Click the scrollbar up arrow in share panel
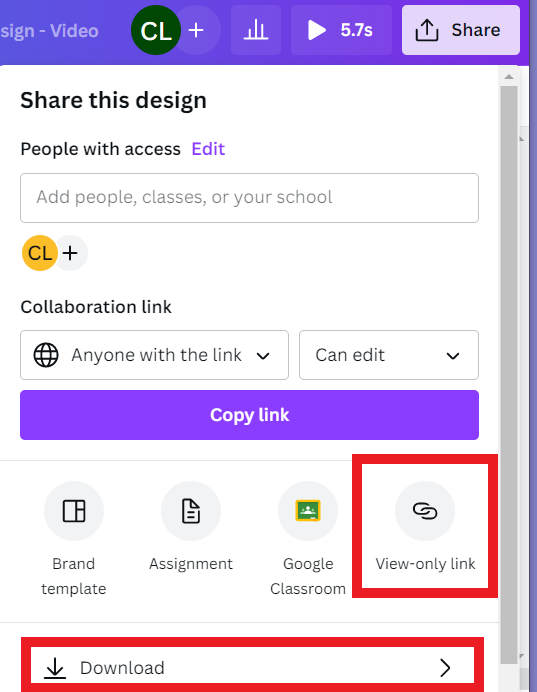537x692 pixels. click(509, 77)
